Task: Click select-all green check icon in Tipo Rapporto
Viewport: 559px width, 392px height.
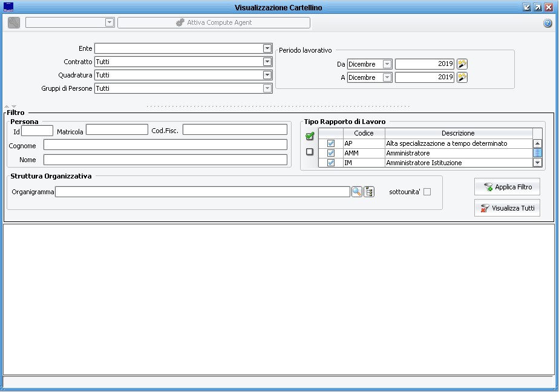Action: 310,136
